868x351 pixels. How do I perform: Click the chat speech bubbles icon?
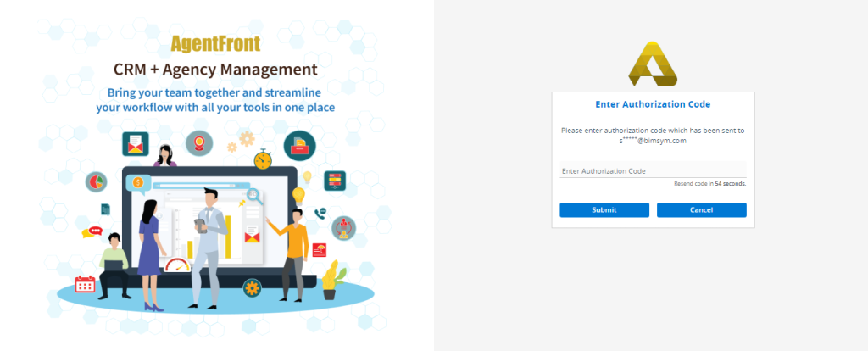92,231
